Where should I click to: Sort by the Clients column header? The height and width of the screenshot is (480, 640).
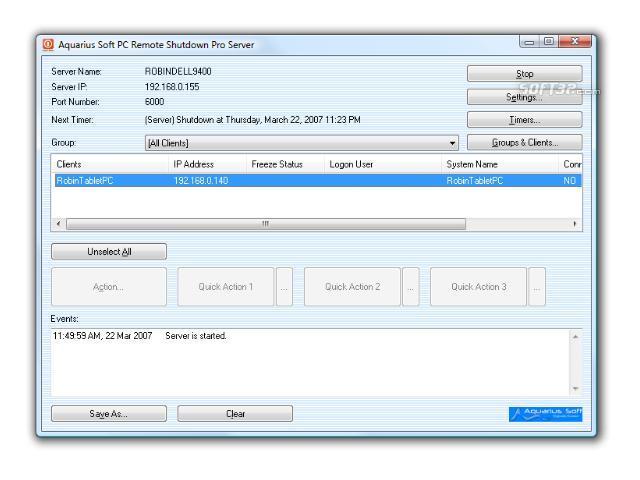[110, 164]
